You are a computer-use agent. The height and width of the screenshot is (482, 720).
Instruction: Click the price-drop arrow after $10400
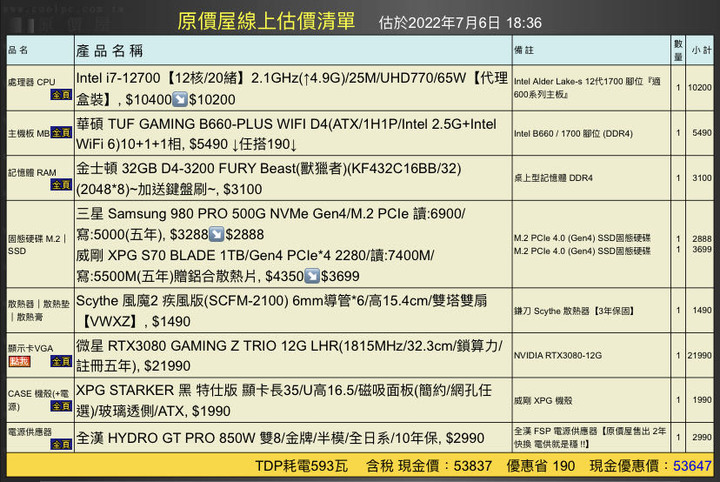[x=180, y=99]
